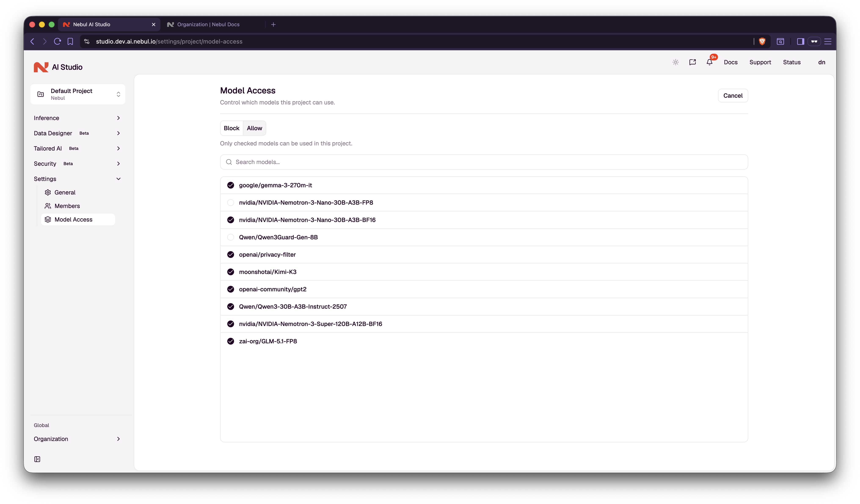Close the Nebul AI Studio tab
This screenshot has height=504, width=860.
click(154, 24)
